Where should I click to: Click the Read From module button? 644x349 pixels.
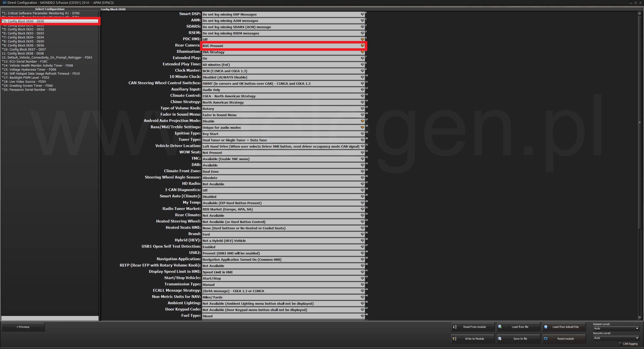473,327
